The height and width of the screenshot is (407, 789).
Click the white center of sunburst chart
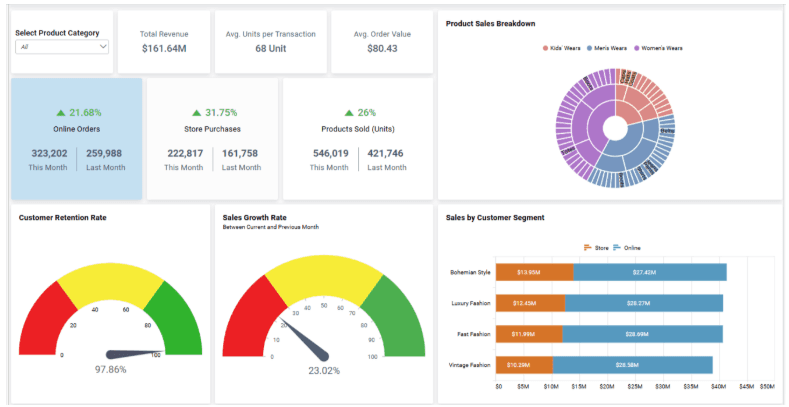tap(615, 128)
